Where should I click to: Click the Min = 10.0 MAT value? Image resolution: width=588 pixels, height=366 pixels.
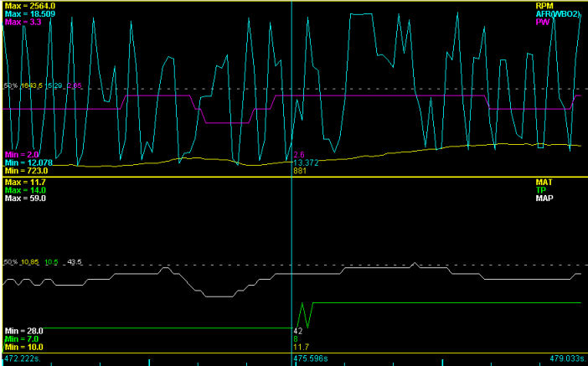24,347
